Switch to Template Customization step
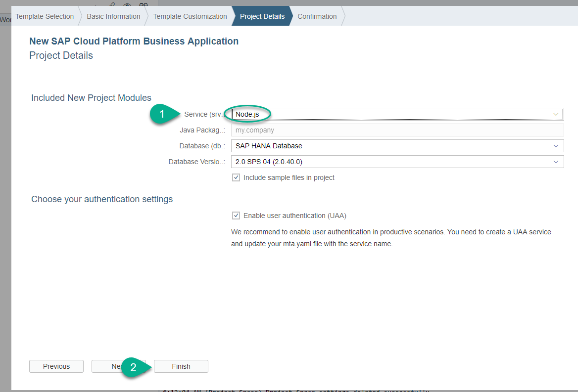Viewport: 578px width, 392px height. [x=190, y=16]
